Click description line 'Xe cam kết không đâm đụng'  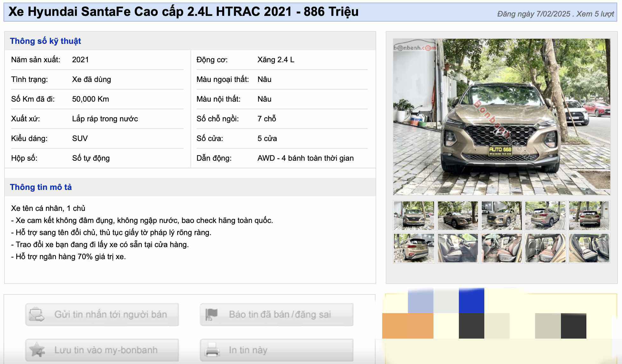tap(142, 220)
